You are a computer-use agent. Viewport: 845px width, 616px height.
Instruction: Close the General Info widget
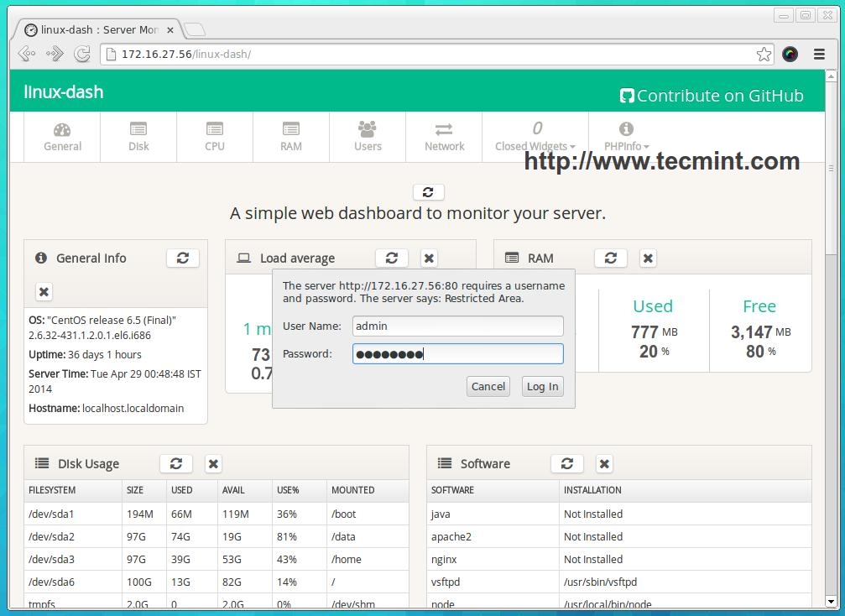coord(44,292)
